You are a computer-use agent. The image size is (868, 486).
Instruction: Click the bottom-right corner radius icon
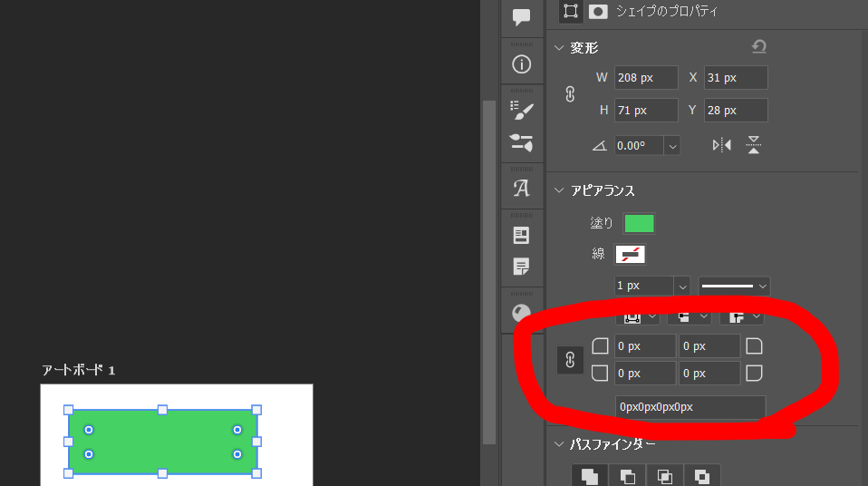tap(754, 373)
